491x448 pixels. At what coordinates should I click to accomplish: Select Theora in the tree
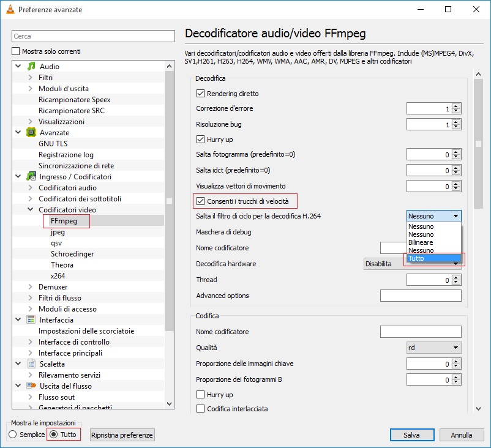click(62, 265)
